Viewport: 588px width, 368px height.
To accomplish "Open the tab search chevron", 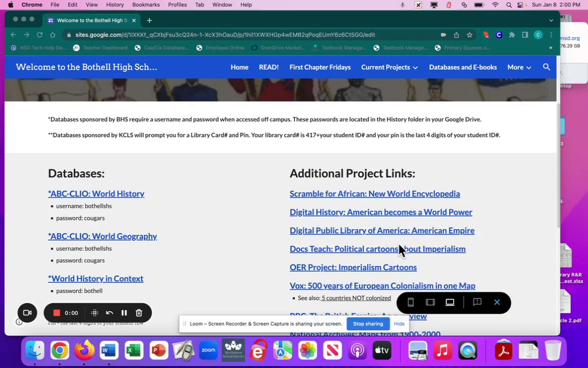I will (551, 20).
